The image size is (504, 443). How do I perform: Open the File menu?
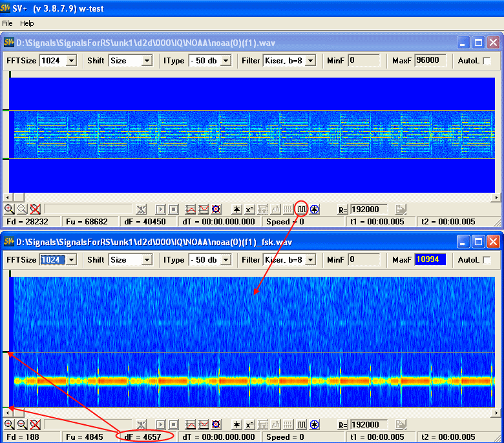8,23
